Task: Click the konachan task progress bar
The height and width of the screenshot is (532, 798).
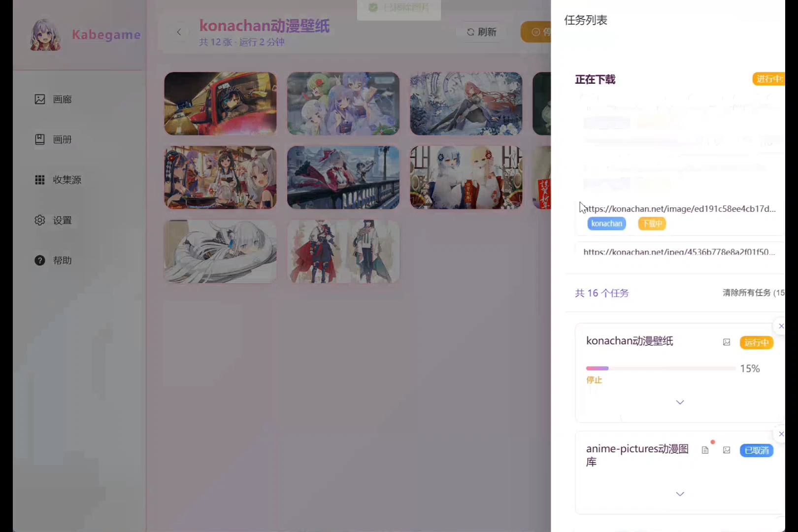Action: pyautogui.click(x=660, y=368)
